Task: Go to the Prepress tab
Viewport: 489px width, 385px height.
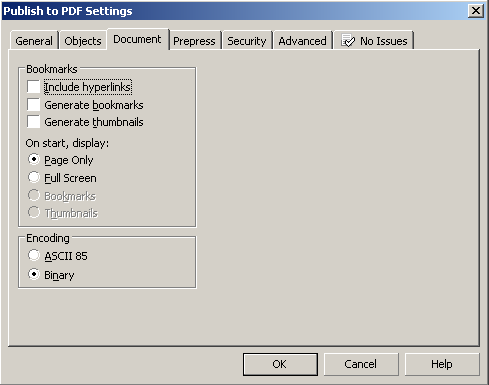Action: point(195,41)
